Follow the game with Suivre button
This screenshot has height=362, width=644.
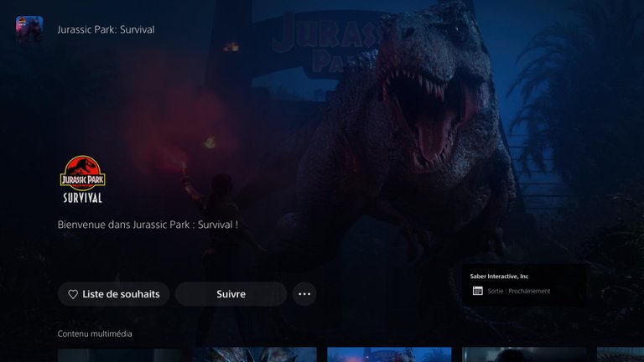pyautogui.click(x=231, y=294)
